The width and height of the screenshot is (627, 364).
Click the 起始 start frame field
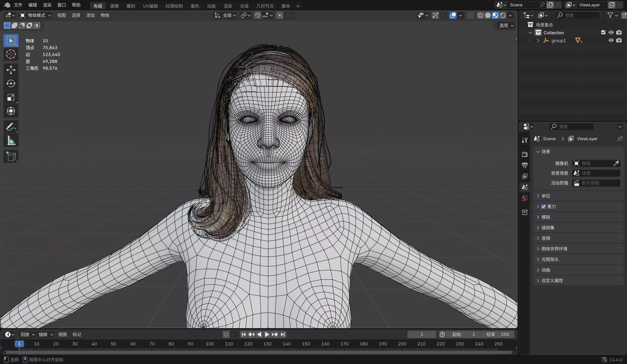[x=463, y=334]
